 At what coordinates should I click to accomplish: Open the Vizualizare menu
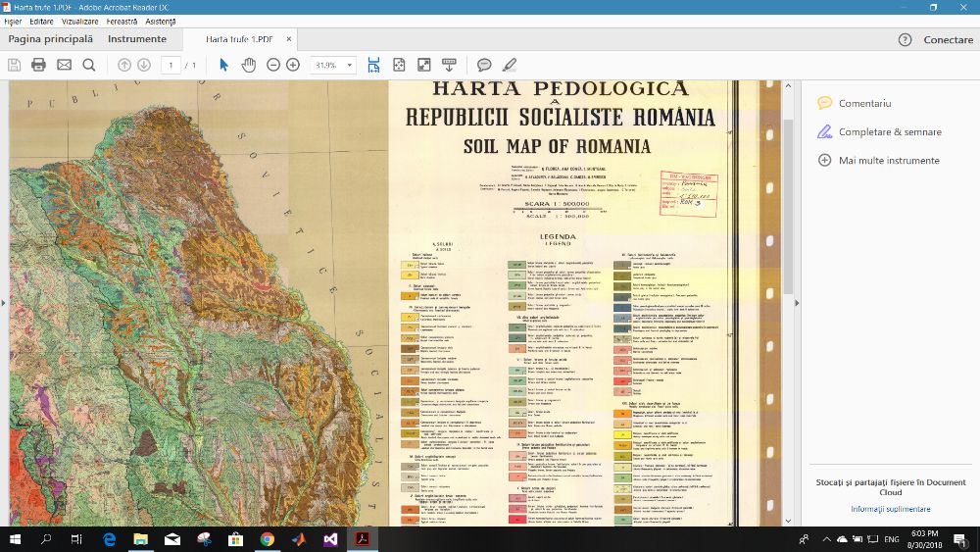(79, 22)
